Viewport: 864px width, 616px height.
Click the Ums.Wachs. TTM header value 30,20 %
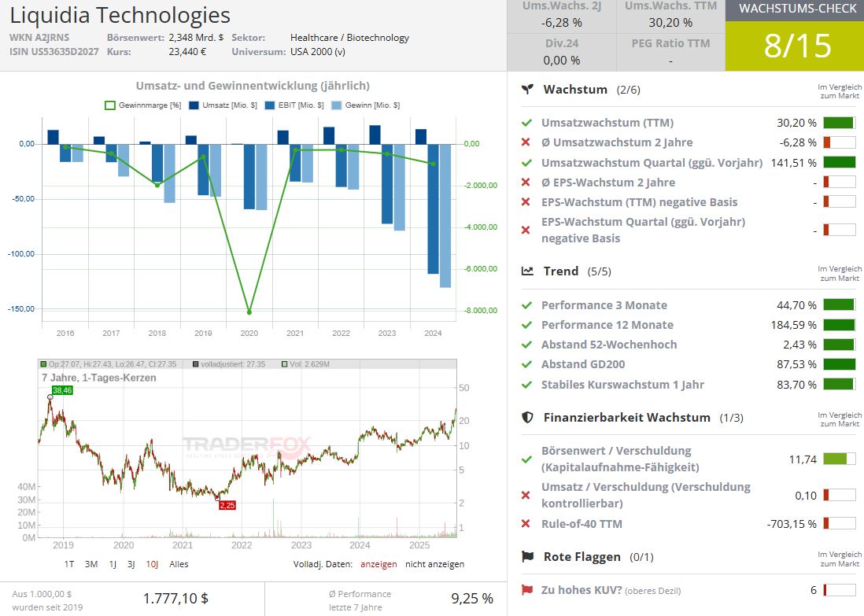670,23
